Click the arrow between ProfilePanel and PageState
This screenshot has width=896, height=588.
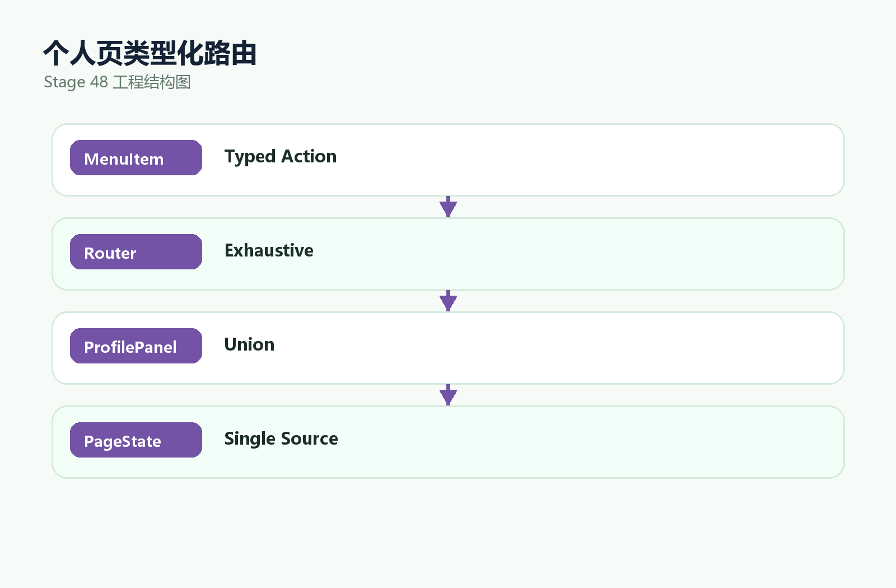point(448,395)
